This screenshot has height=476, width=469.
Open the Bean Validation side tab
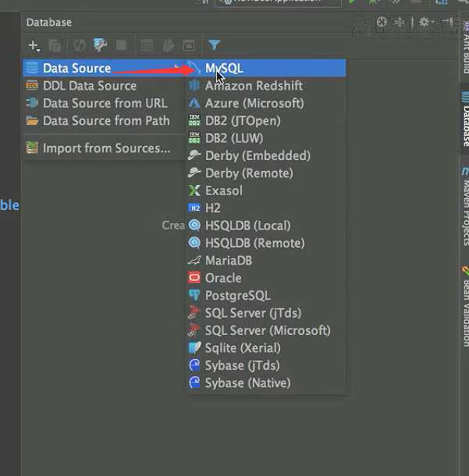(465, 307)
